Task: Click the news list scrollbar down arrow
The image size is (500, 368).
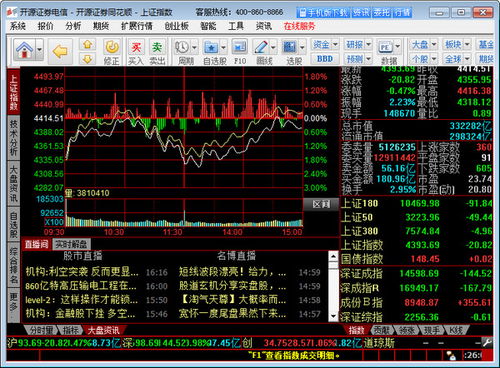Action: click(x=333, y=316)
